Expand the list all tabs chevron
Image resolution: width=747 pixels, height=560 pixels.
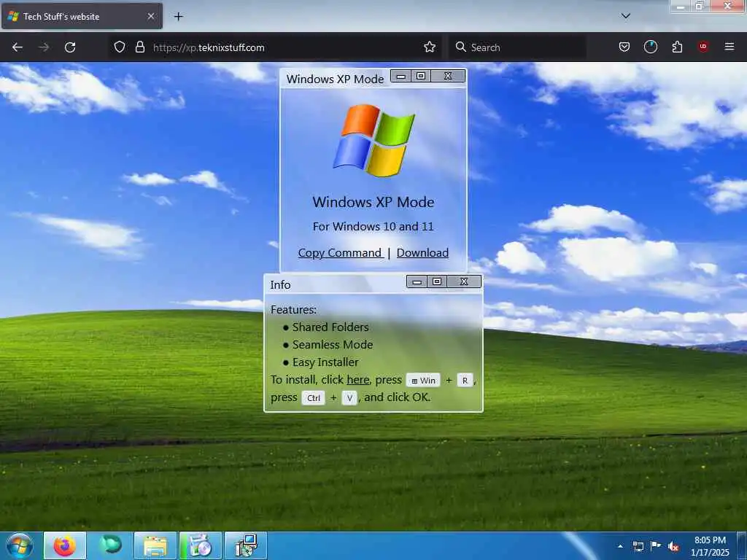coord(626,16)
